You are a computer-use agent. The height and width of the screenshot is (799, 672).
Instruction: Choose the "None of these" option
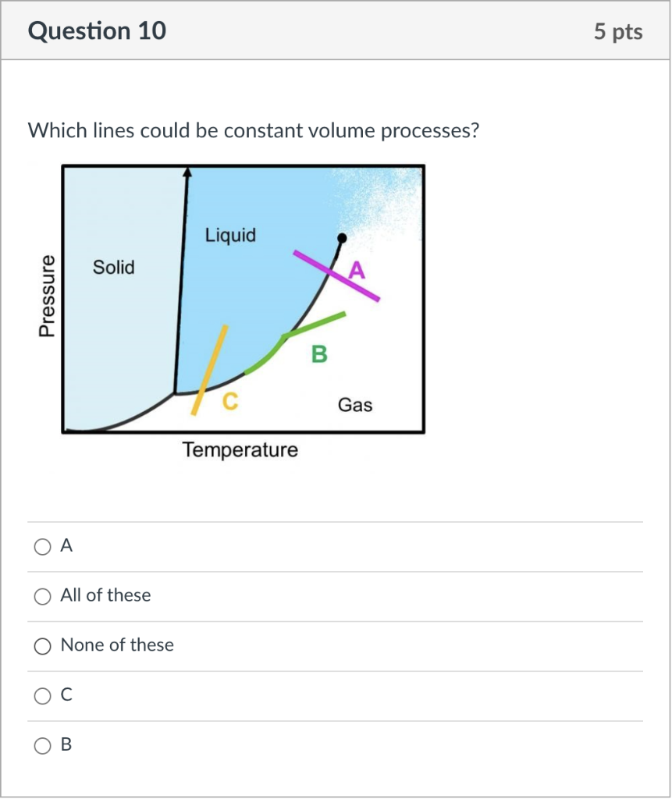click(x=42, y=646)
